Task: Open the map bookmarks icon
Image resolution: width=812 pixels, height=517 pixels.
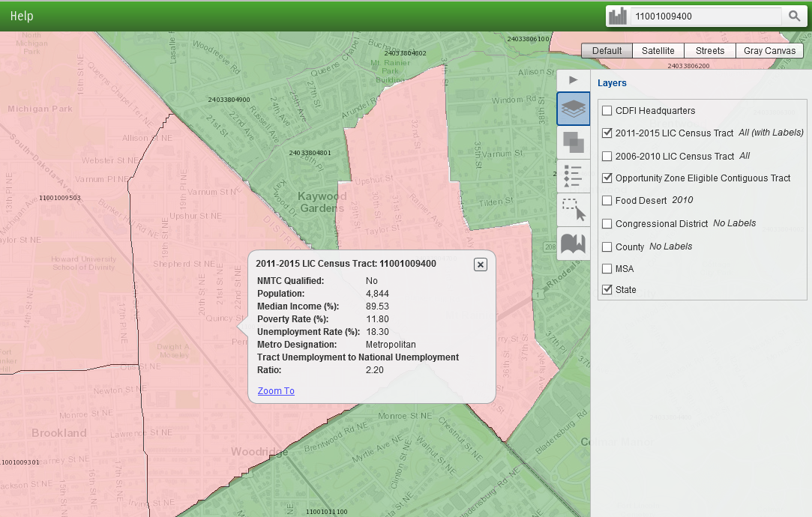Action: coord(574,244)
